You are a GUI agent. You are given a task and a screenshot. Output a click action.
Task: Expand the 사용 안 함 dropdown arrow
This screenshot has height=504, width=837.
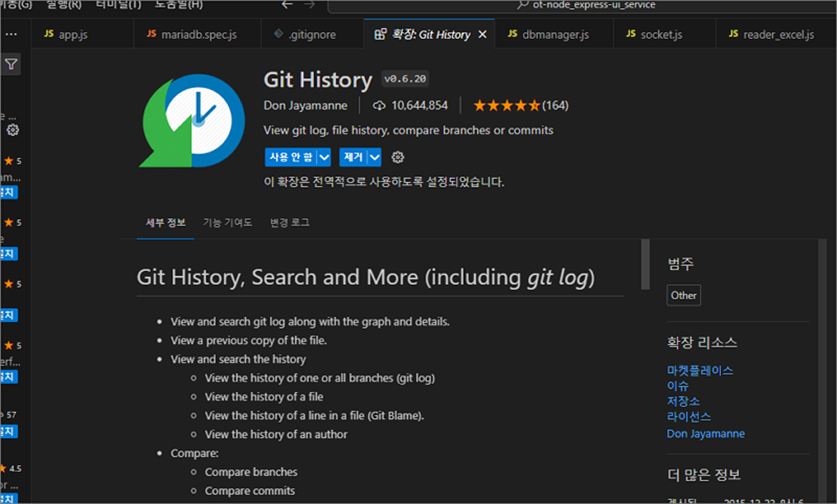pos(324,157)
